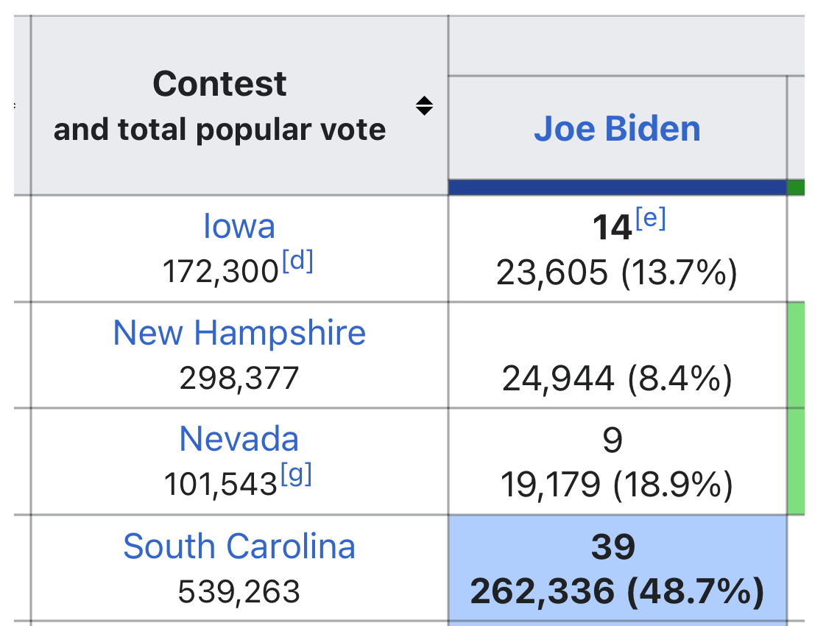Screen dimensions: 840x626
Task: Jump to footnote d beside Iowa total
Action: click(x=296, y=263)
